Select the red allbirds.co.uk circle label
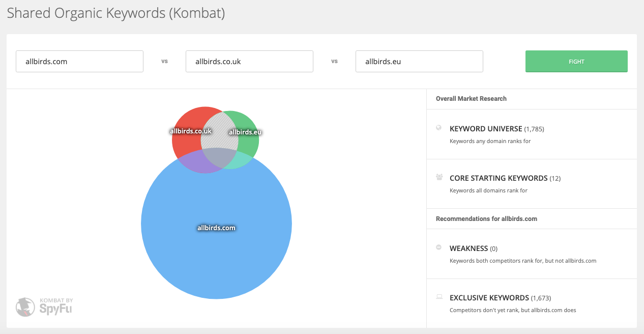Viewport: 644px width, 334px height. (190, 131)
